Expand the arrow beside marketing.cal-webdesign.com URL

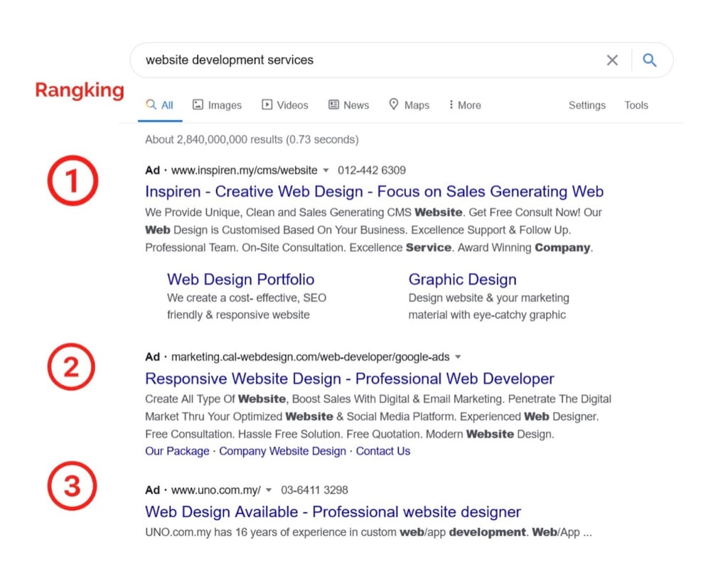click(459, 357)
